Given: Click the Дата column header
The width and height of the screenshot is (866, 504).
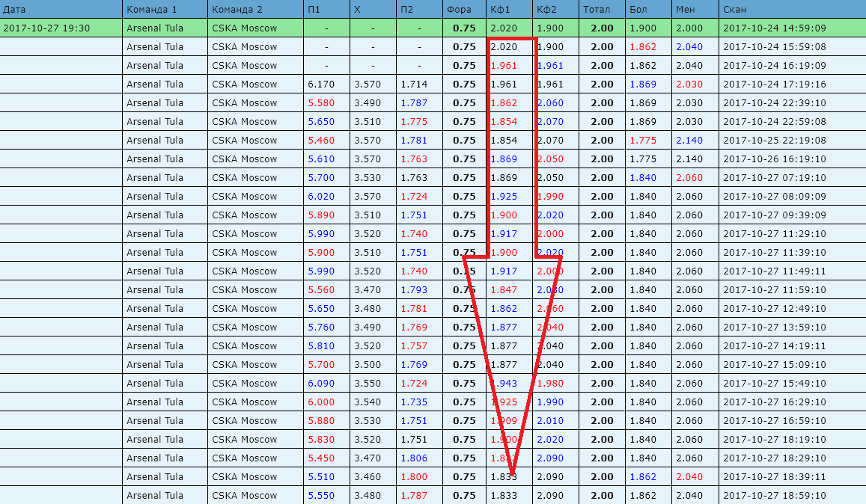Looking at the screenshot, I should tap(15, 10).
